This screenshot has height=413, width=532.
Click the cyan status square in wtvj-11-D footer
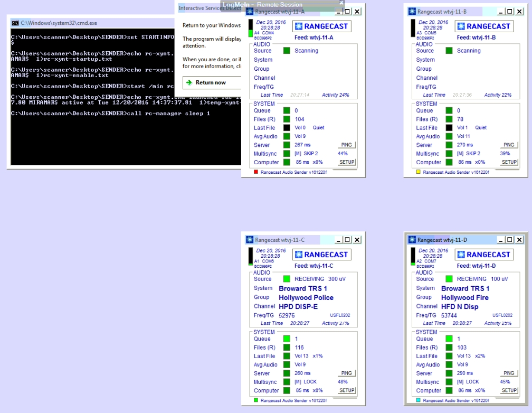(419, 400)
